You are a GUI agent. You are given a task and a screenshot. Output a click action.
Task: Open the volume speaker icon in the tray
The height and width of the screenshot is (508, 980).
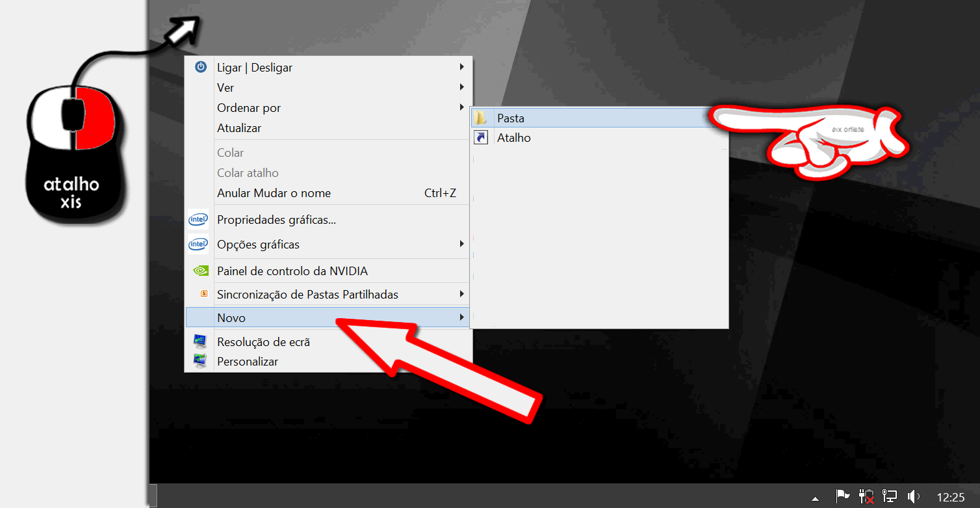pyautogui.click(x=914, y=496)
